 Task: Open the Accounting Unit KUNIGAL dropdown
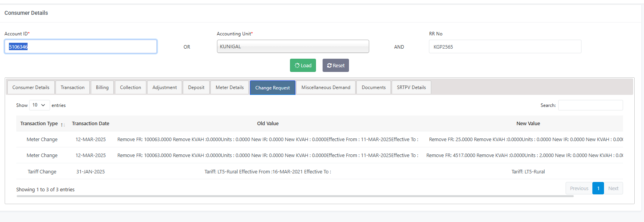[x=293, y=46]
